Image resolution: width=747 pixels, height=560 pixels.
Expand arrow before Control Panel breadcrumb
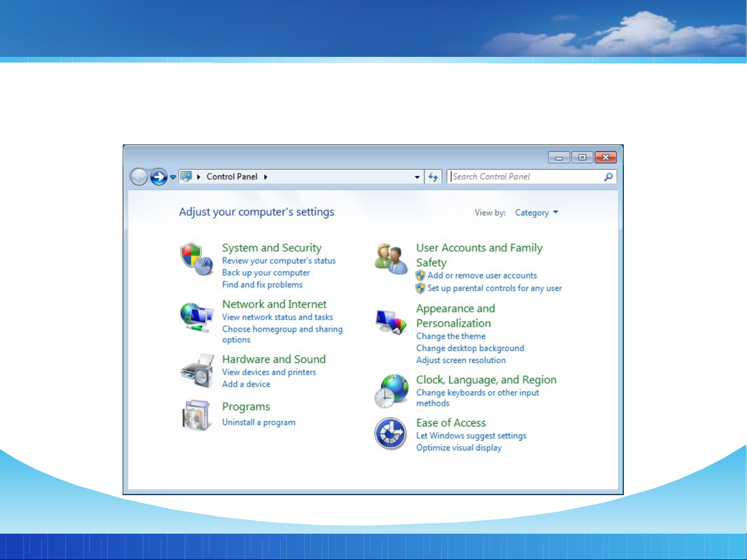(199, 177)
